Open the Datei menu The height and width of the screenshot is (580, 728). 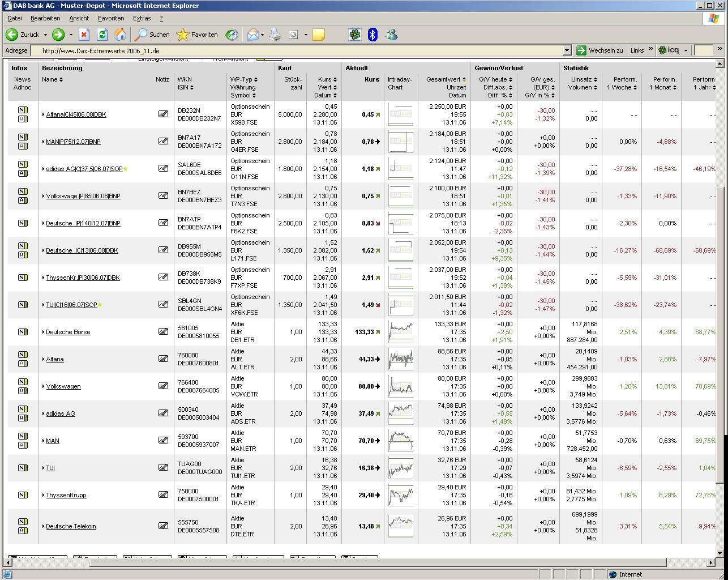15,18
